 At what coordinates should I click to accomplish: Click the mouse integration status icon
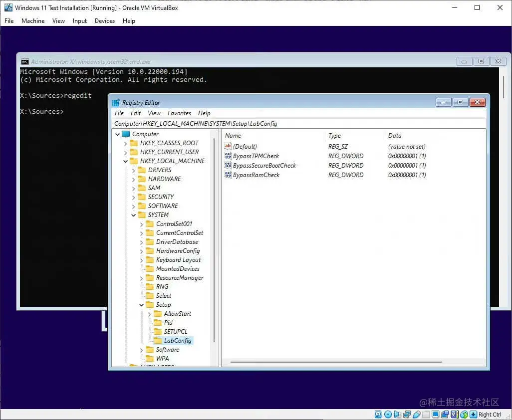point(464,415)
